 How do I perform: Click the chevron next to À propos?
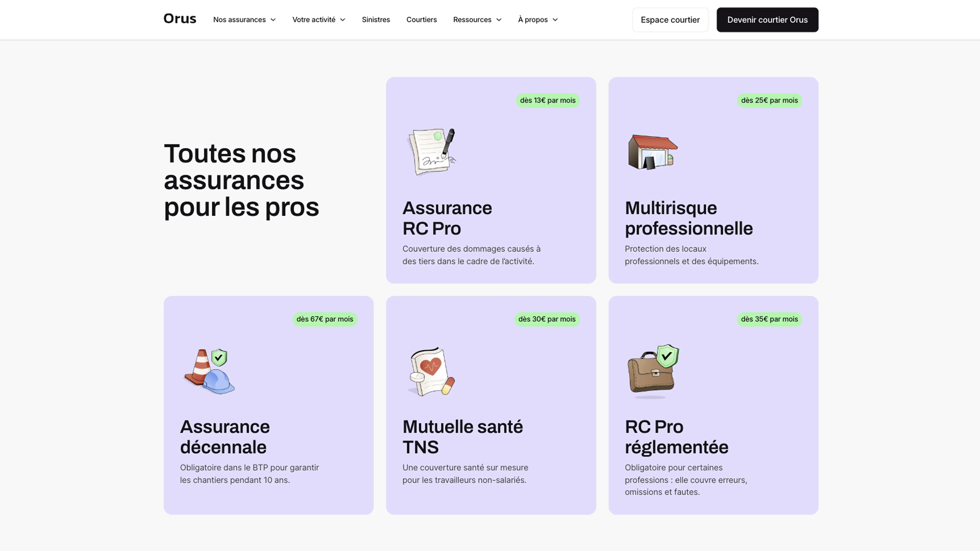(x=555, y=20)
